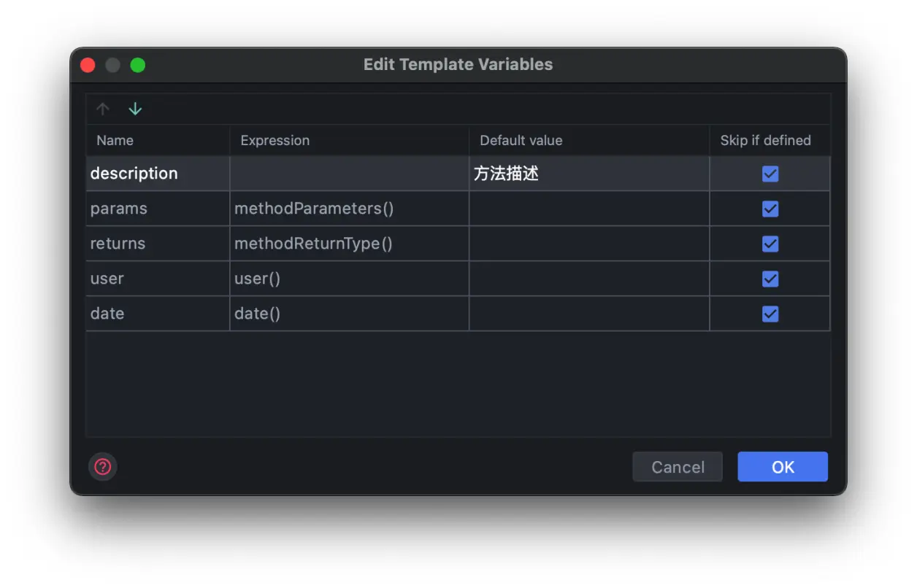Toggle Skip if defined for date

click(770, 314)
